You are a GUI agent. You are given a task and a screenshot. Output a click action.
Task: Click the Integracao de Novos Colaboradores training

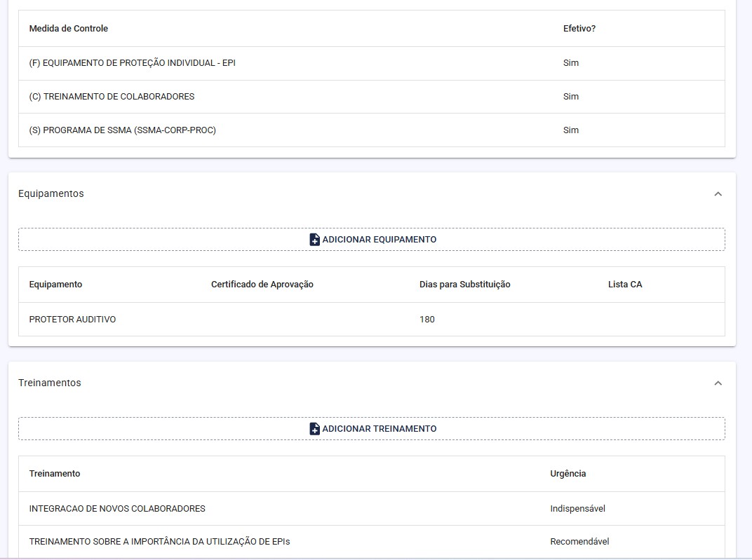point(117,509)
